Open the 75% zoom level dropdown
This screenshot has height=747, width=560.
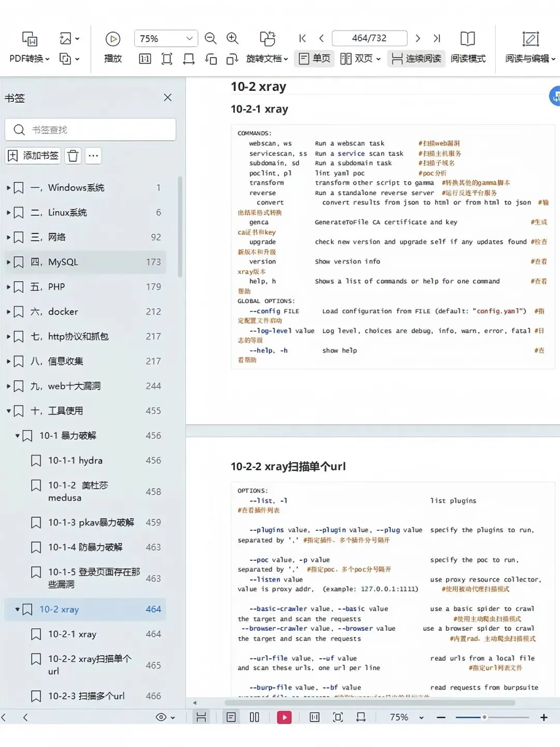[166, 38]
